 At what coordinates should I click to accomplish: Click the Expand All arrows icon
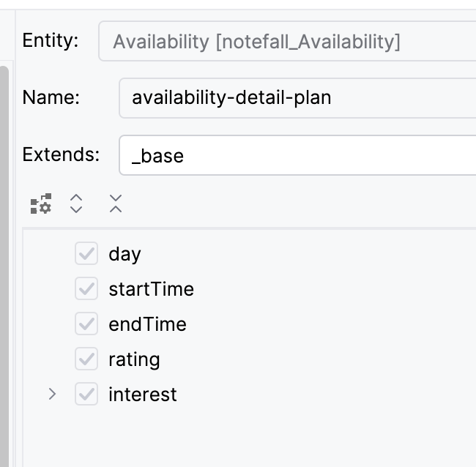pos(76,203)
